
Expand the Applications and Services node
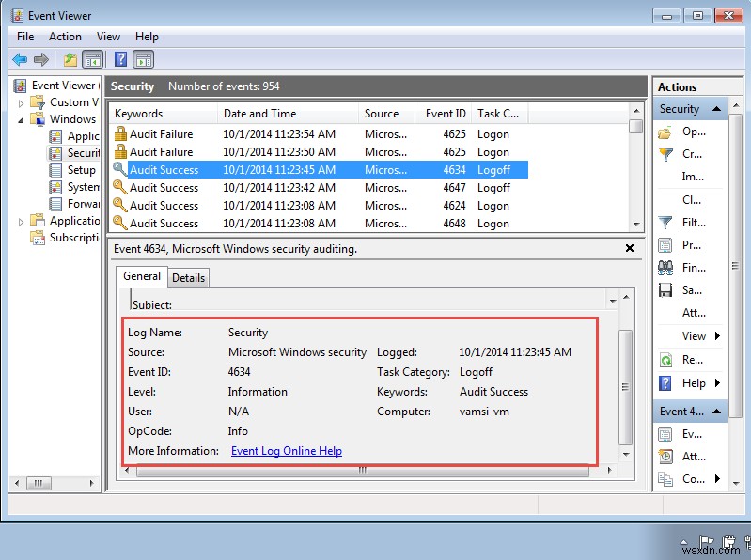coord(21,222)
